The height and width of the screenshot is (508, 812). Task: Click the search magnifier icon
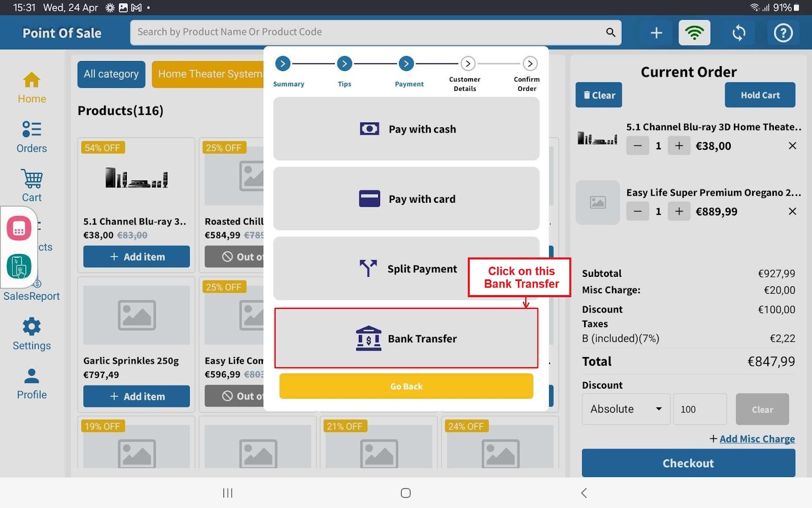click(611, 33)
